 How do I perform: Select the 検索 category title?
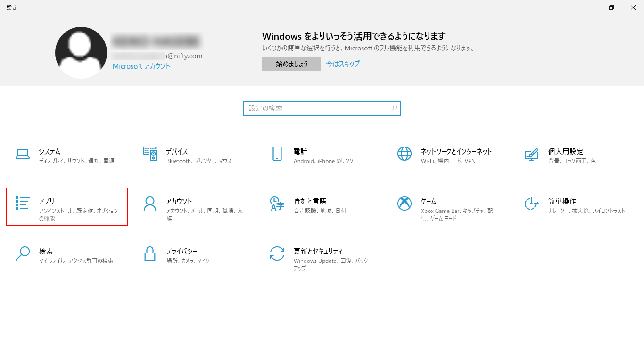tap(46, 252)
